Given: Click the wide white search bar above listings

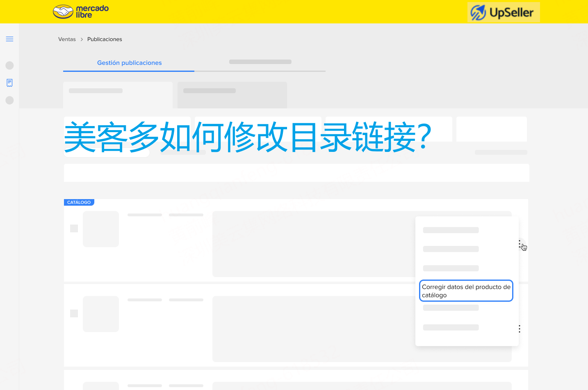Looking at the screenshot, I should point(296,173).
